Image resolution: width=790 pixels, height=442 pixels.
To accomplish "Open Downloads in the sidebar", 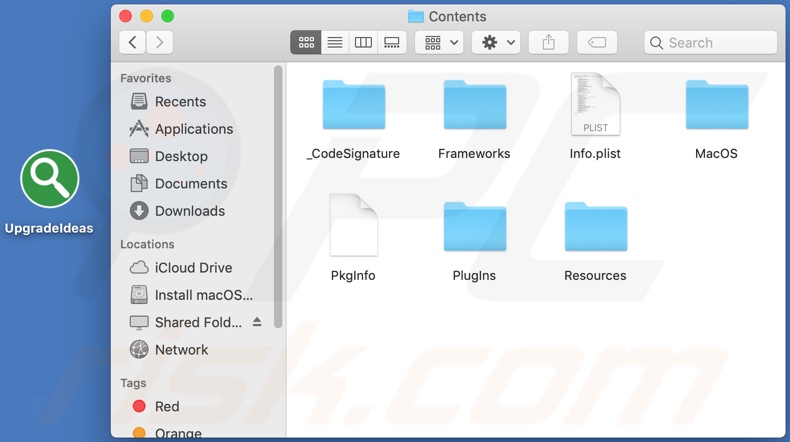I will click(177, 211).
